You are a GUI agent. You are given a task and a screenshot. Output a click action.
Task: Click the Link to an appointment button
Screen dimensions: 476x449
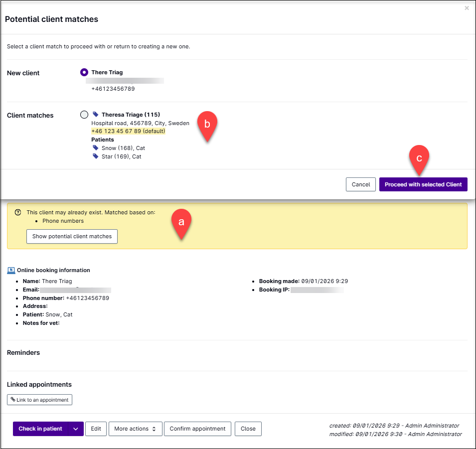(39, 400)
